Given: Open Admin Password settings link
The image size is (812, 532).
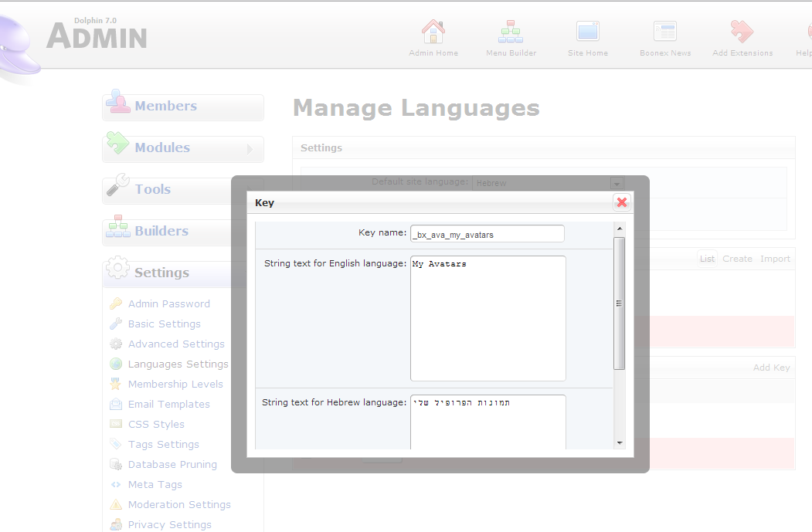Looking at the screenshot, I should tap(168, 303).
